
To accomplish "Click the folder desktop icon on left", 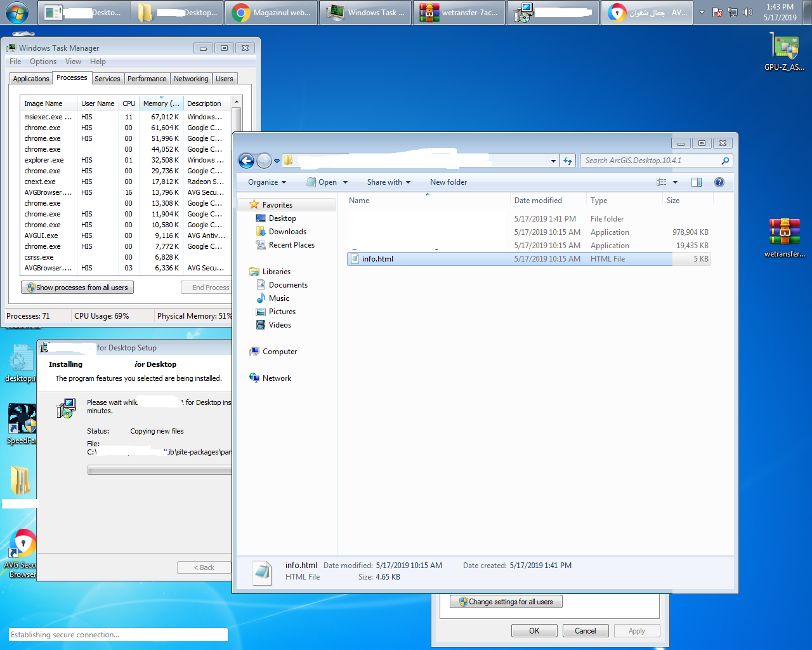I will tap(20, 481).
